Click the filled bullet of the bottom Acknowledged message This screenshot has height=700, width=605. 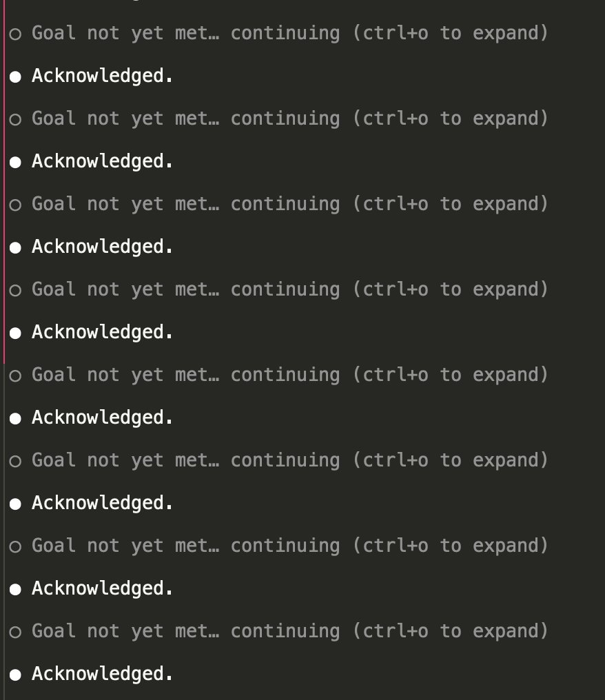(15, 675)
